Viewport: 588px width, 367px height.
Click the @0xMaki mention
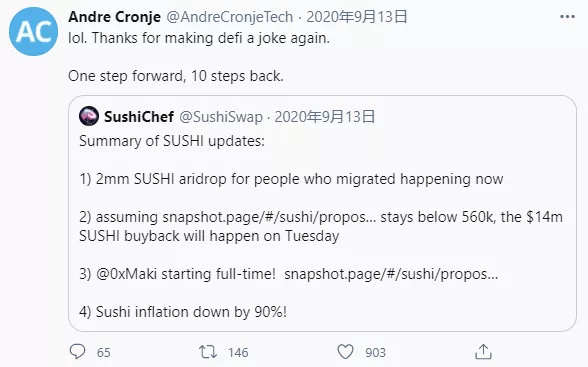click(x=126, y=274)
